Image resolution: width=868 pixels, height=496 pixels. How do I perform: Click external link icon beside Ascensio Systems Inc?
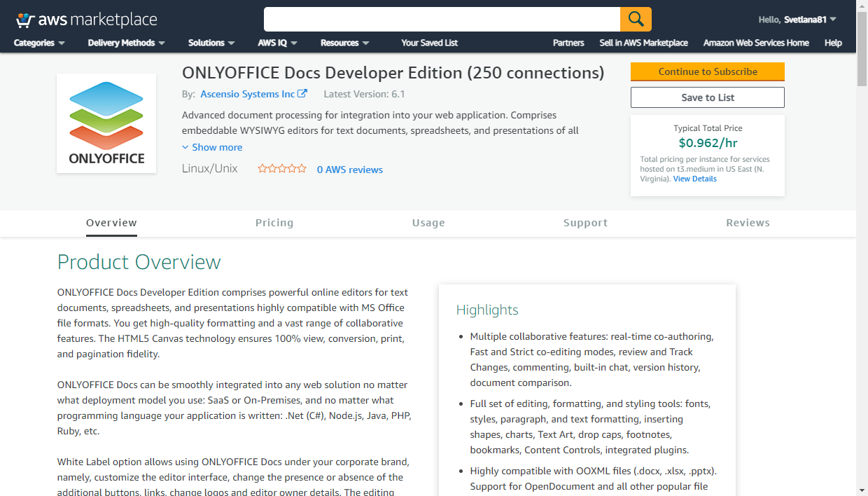pos(302,94)
